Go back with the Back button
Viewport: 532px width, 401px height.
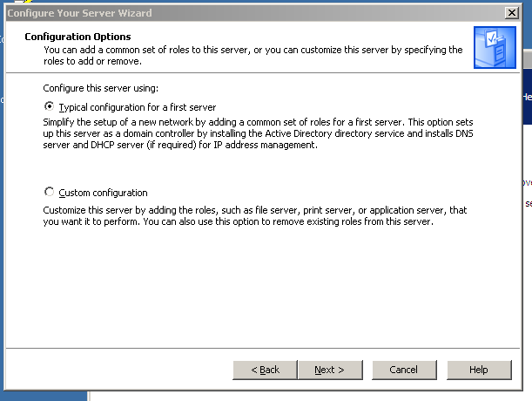click(x=266, y=370)
